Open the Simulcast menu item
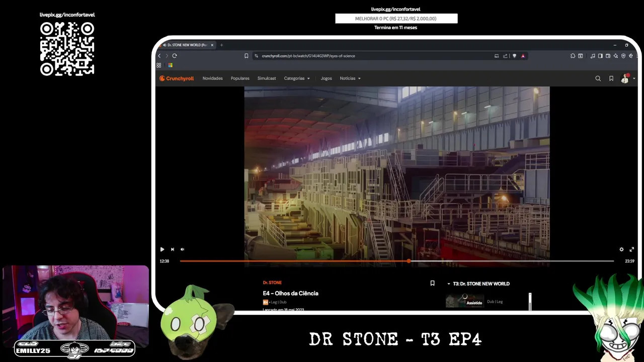This screenshot has width=644, height=362. tap(267, 78)
